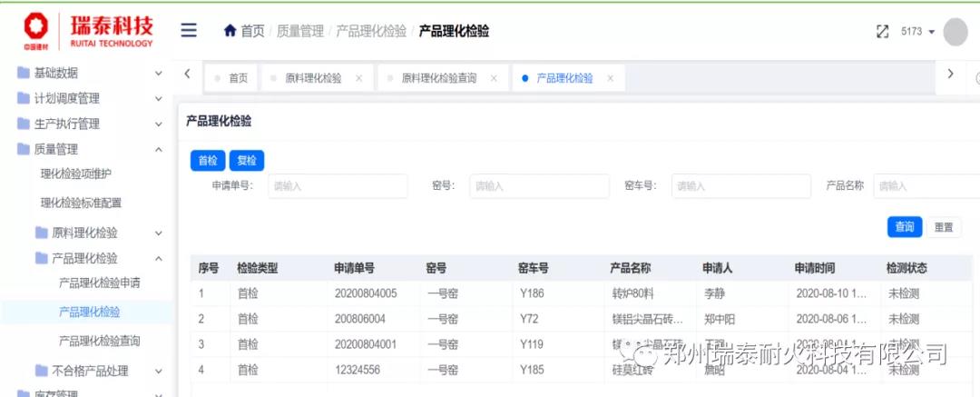Expand the 生产执行管理 menu
The image size is (980, 397).
pyautogui.click(x=158, y=124)
